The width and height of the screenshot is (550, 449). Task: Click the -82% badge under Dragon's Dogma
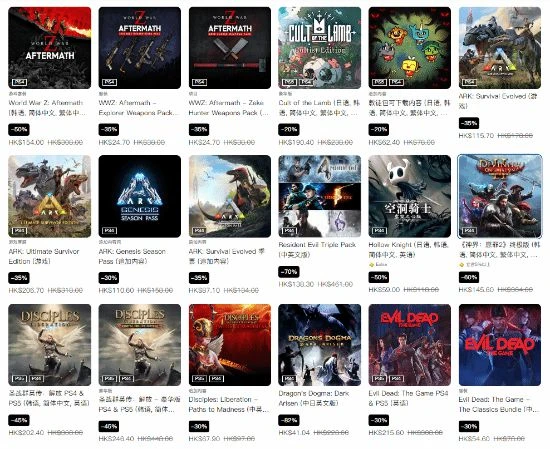pyautogui.click(x=289, y=420)
